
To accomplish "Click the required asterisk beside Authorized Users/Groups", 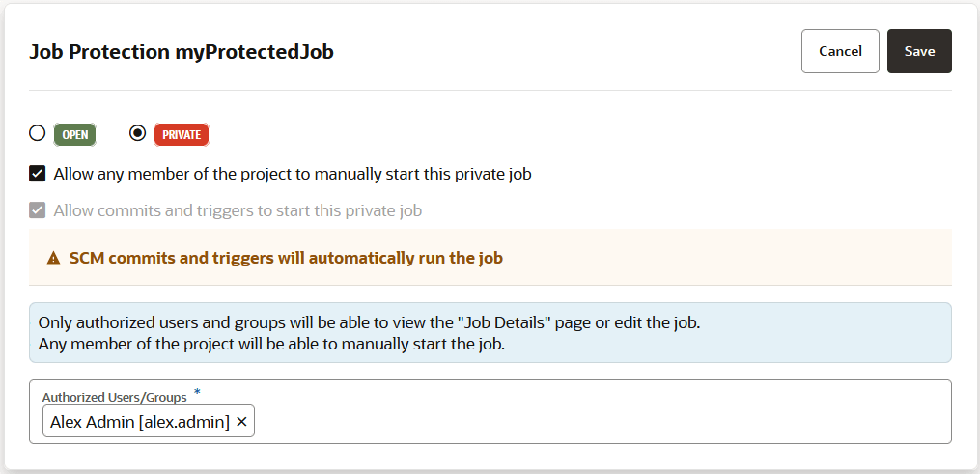I will (x=198, y=392).
